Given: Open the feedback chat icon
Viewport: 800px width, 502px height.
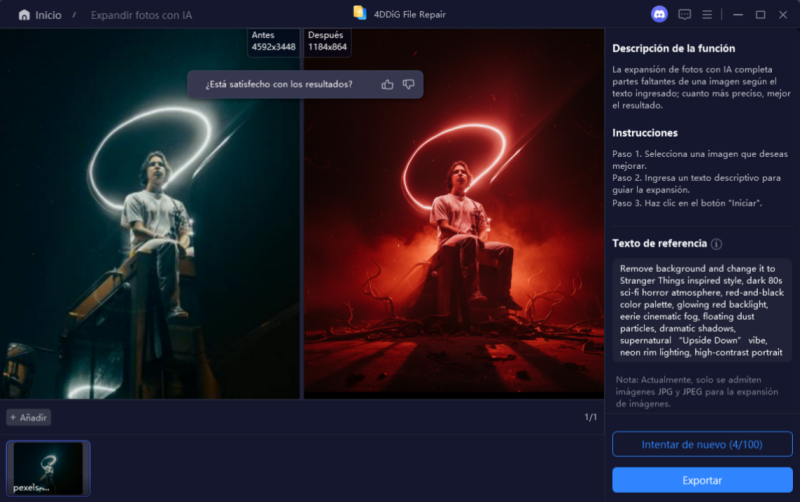Looking at the screenshot, I should pos(684,14).
